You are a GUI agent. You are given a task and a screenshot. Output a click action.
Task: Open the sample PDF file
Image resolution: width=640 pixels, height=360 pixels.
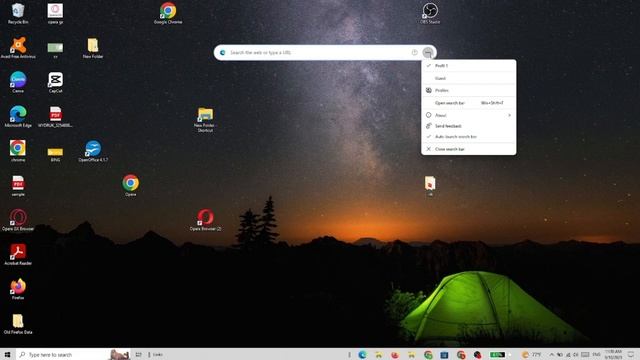(x=18, y=186)
